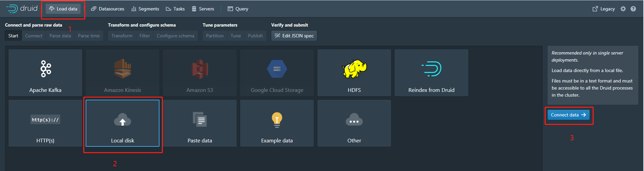
Task: Click the Druid logo
Action: click(x=22, y=9)
